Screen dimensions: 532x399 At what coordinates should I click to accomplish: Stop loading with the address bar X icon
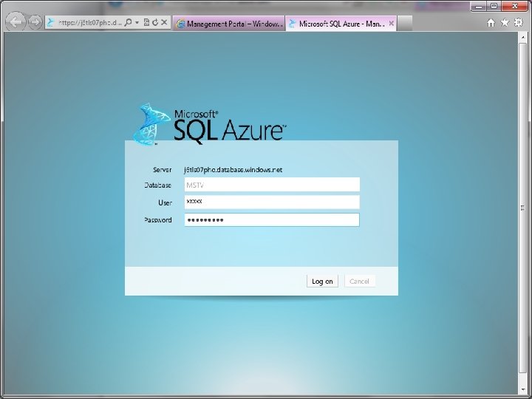tap(164, 22)
